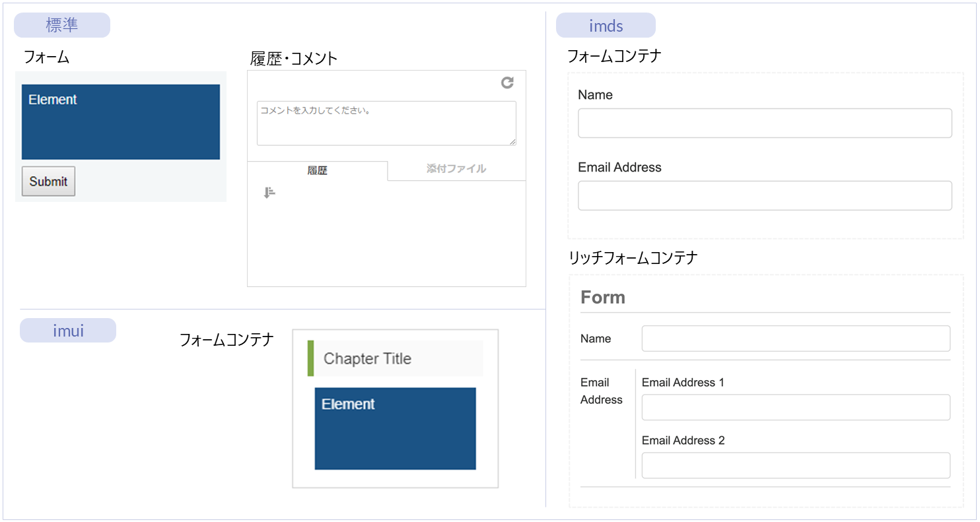Open the 添付ファイル tab
980x522 pixels.
click(456, 169)
